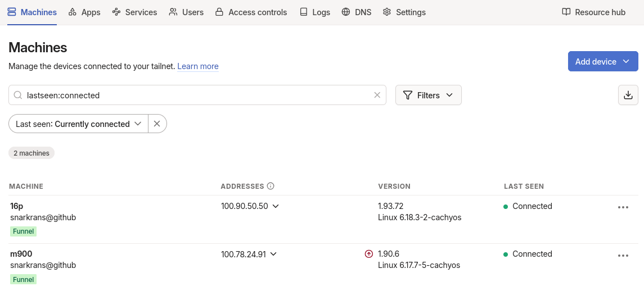The width and height of the screenshot is (644, 291).
Task: Switch to the Access controls tab
Action: point(251,12)
